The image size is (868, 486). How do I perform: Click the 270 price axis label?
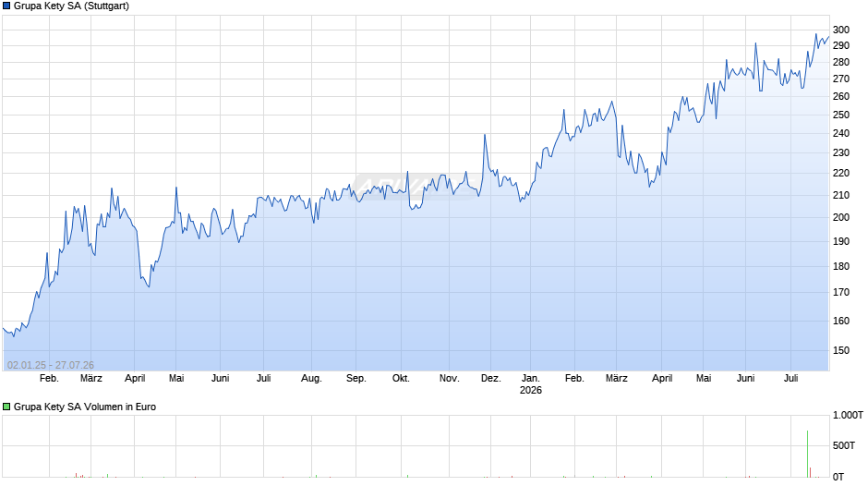tap(841, 79)
